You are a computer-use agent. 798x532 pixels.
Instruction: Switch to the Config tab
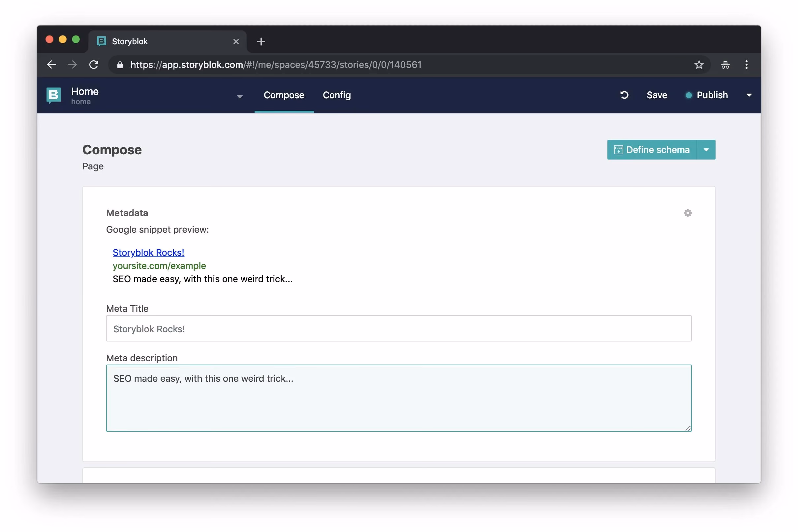336,95
